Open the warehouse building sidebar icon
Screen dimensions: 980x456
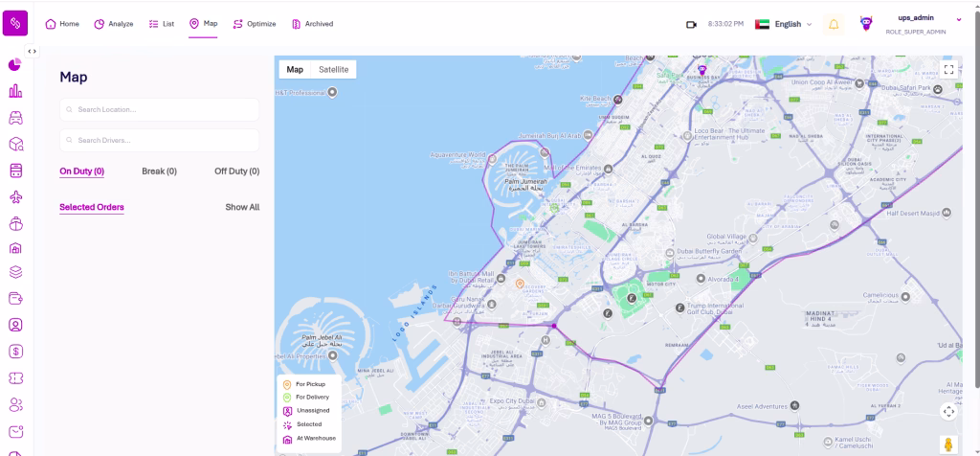[15, 248]
